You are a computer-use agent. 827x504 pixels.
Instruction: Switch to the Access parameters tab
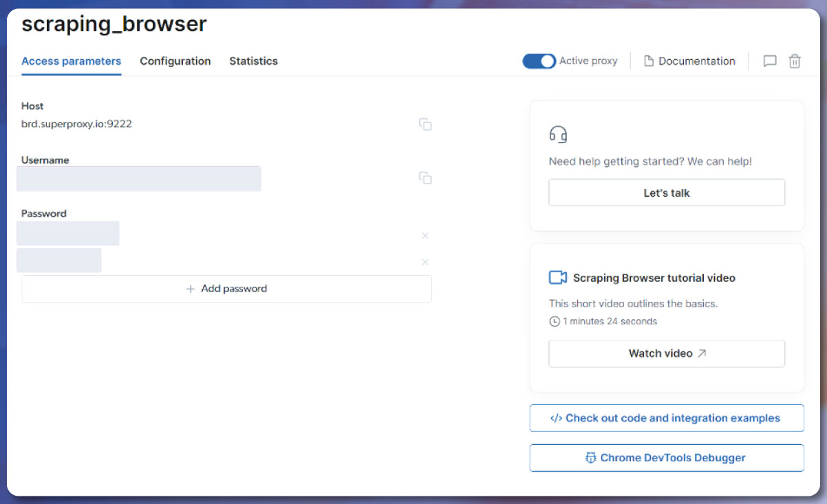(x=72, y=61)
